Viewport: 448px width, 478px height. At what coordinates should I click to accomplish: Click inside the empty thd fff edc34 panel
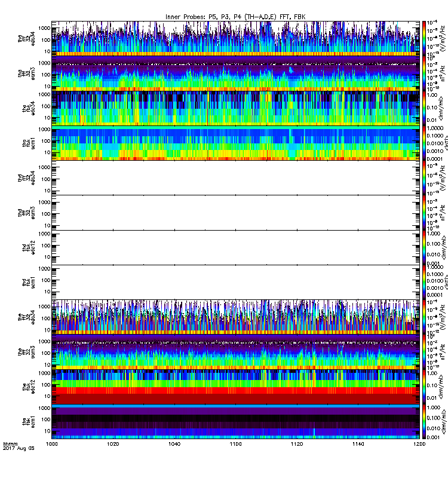[235, 177]
